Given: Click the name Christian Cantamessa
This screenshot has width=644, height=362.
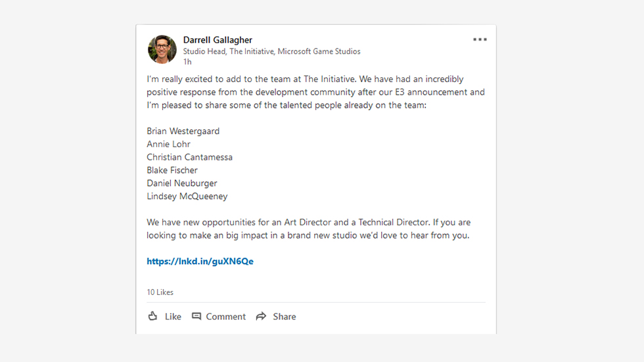Looking at the screenshot, I should (190, 157).
